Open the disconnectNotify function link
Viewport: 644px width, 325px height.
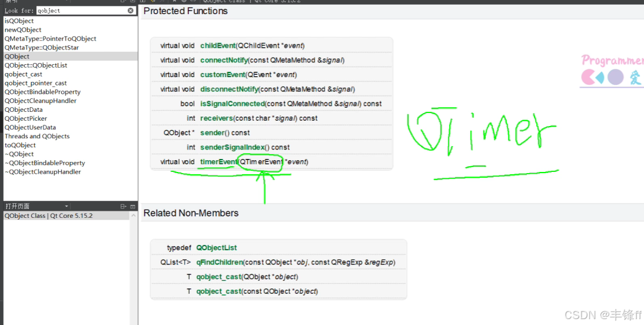tap(229, 89)
